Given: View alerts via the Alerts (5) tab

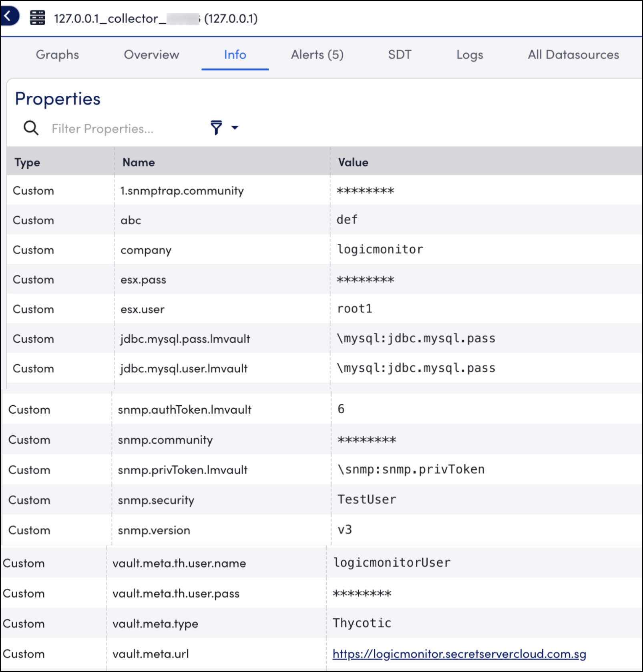Looking at the screenshot, I should coord(317,55).
